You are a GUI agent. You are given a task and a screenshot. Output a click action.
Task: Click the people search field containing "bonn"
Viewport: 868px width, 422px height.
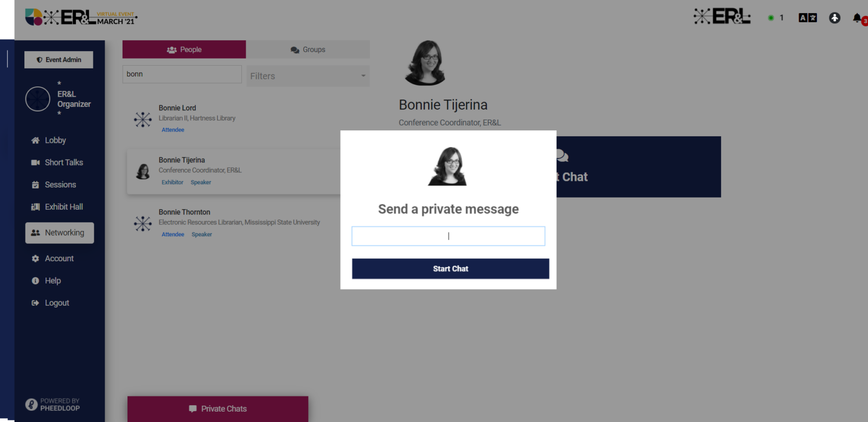[x=182, y=74]
